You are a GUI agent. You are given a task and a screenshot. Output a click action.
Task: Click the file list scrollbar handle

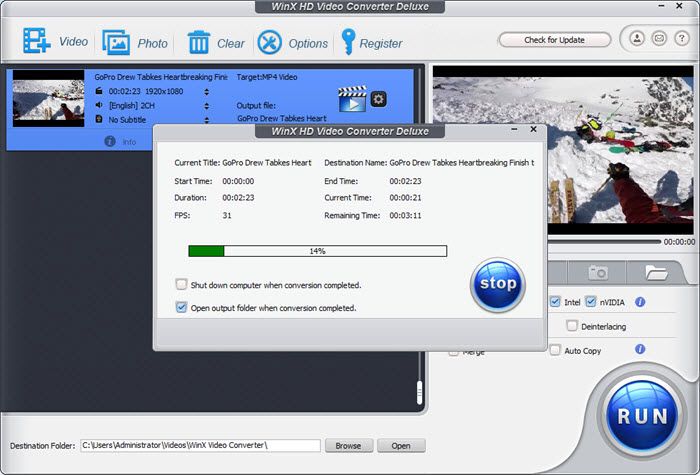click(x=419, y=392)
